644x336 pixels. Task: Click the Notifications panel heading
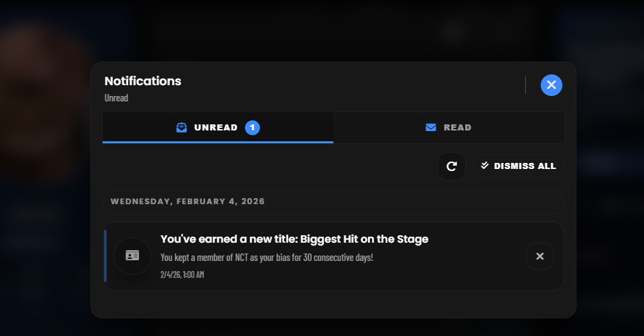point(143,81)
